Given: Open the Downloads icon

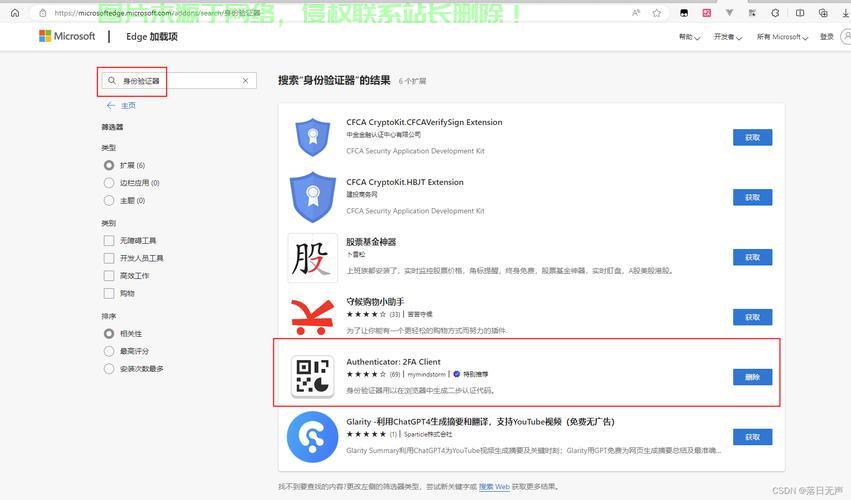Looking at the screenshot, I should [x=846, y=13].
